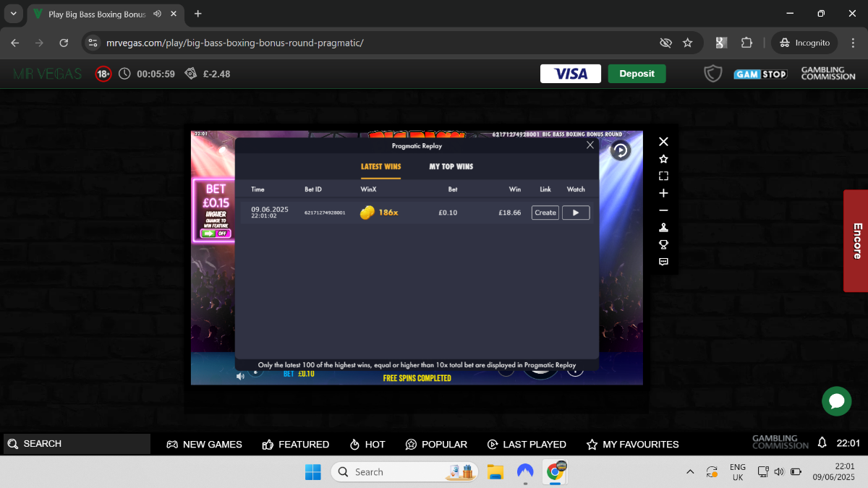868x488 pixels.
Task: Close the Pragmatic Replay dialog
Action: click(590, 145)
